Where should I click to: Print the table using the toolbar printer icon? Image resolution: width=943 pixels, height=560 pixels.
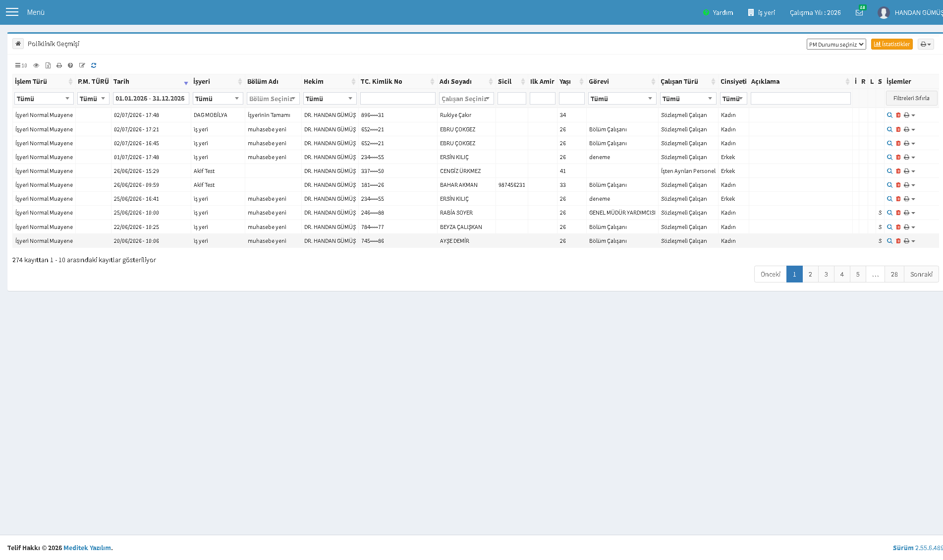59,65
